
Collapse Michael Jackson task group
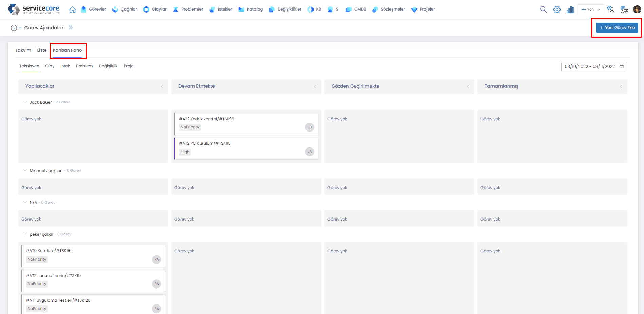point(25,170)
